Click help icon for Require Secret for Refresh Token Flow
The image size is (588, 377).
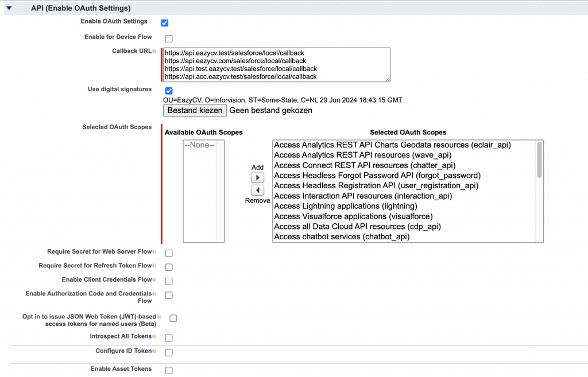(154, 266)
